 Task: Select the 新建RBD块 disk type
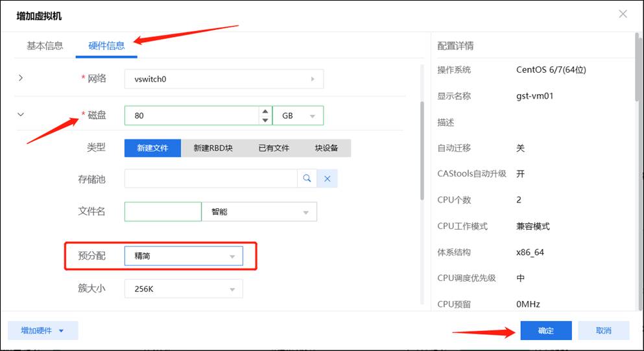click(213, 148)
